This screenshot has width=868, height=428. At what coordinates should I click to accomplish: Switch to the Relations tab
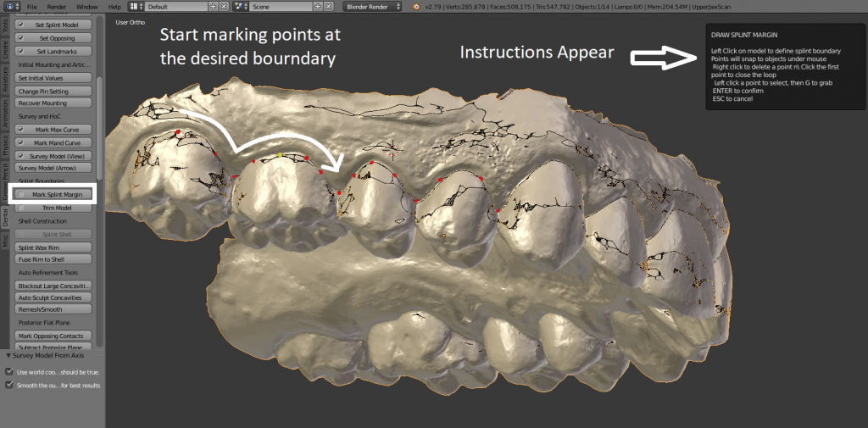[x=5, y=79]
